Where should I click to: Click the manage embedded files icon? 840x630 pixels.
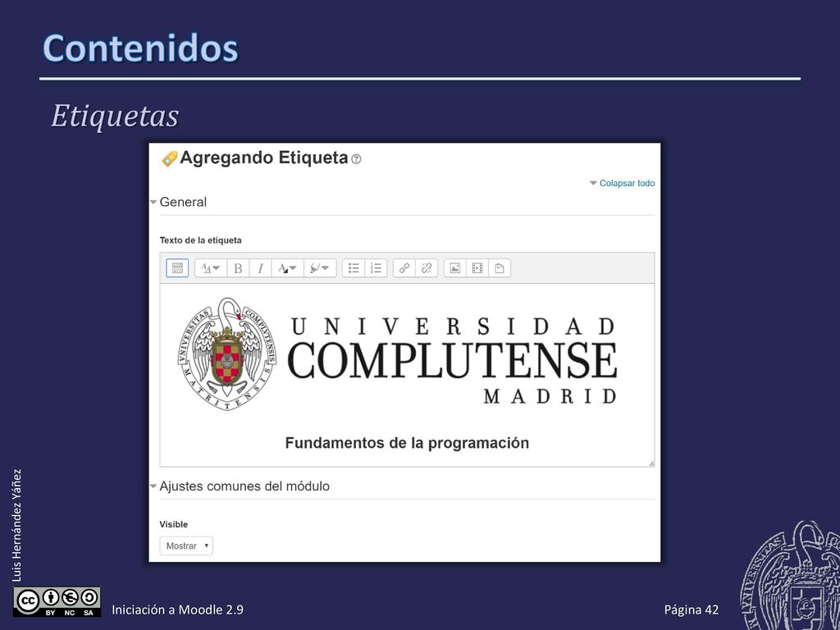point(500,268)
